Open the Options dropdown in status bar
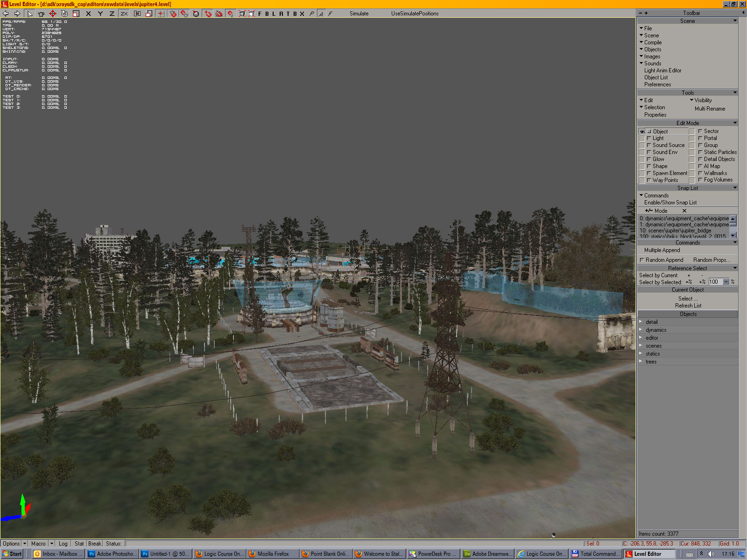747x560 pixels. 24,544
